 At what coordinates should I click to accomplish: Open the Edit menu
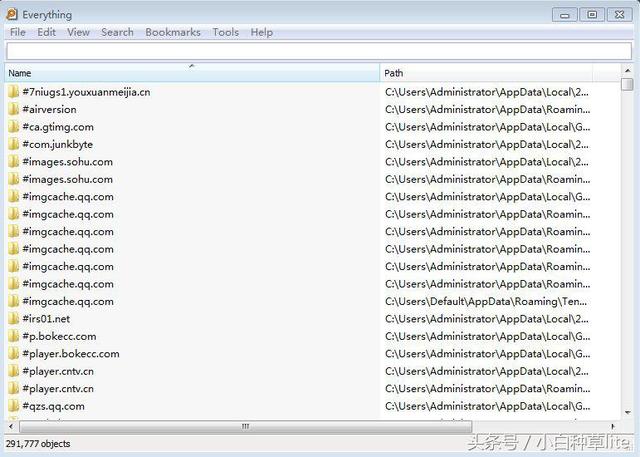(46, 32)
